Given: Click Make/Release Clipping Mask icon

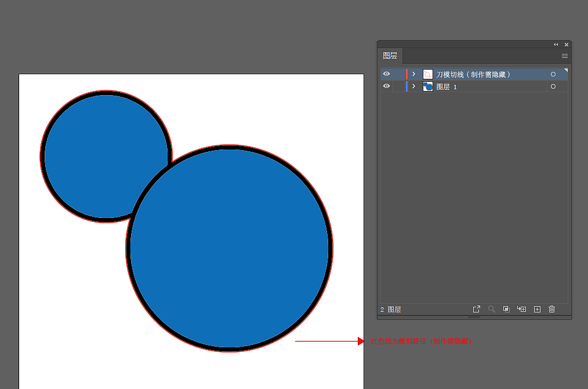Looking at the screenshot, I should (x=506, y=309).
